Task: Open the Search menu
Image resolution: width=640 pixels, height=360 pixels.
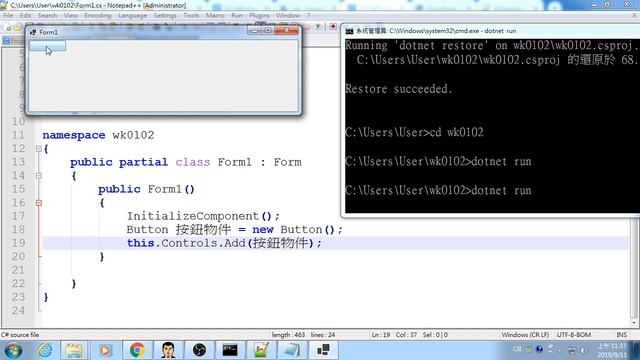Action: tap(47, 15)
